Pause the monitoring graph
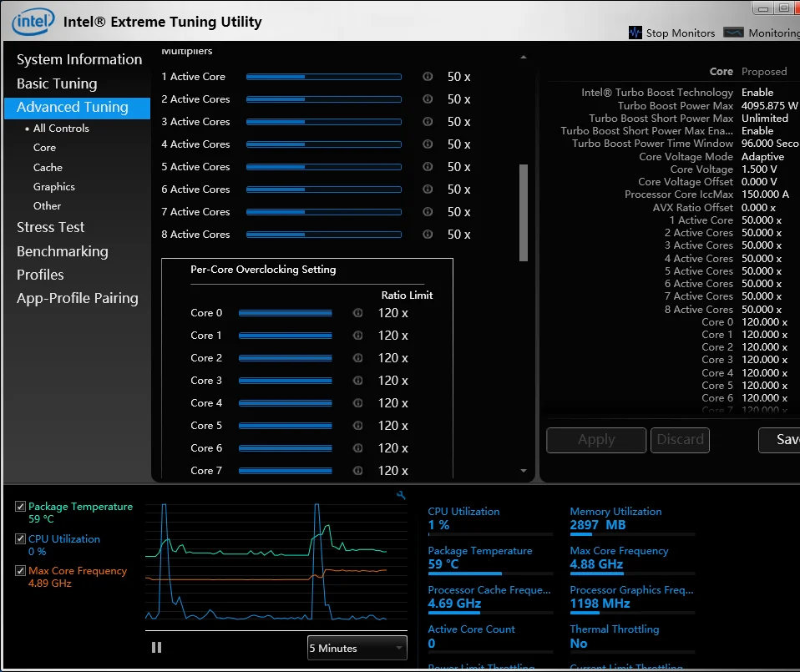800x672 pixels. pos(157,648)
